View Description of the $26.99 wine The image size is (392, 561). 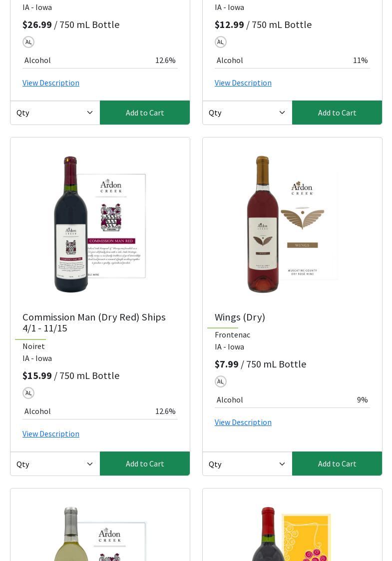(51, 82)
